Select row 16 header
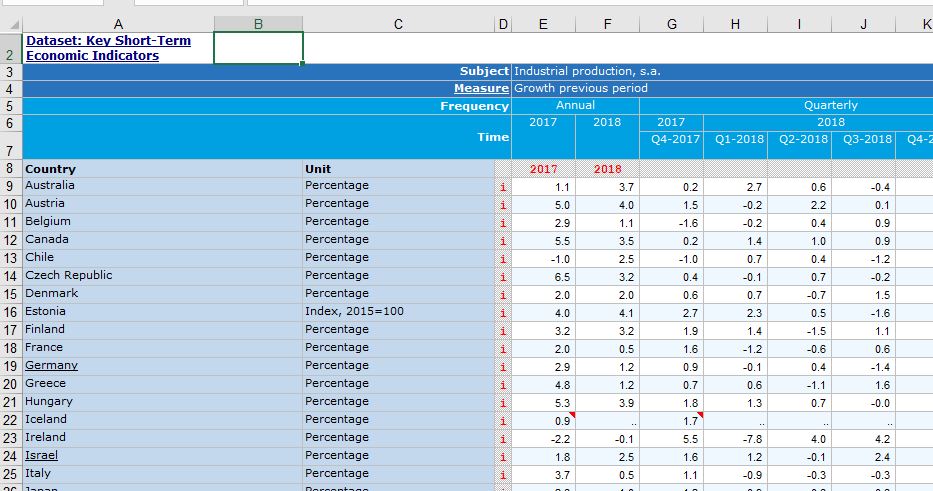Screen dimensions: 933x491 point(11,312)
